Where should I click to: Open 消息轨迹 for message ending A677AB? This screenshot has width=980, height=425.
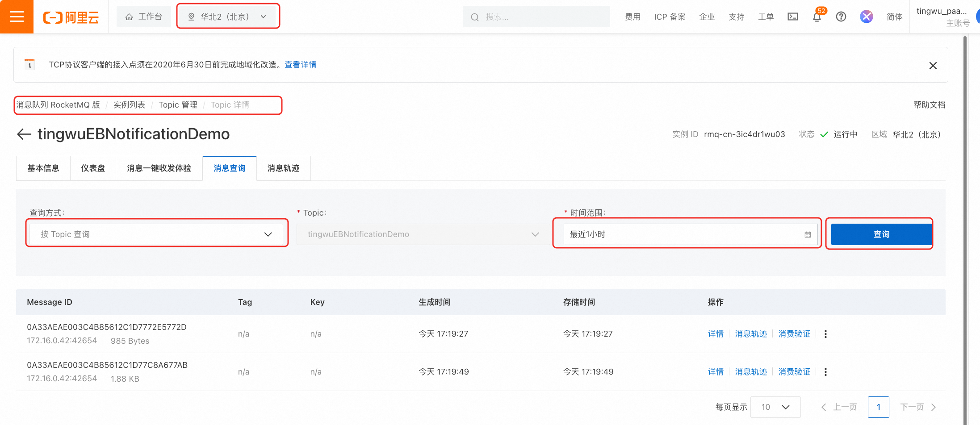click(751, 372)
